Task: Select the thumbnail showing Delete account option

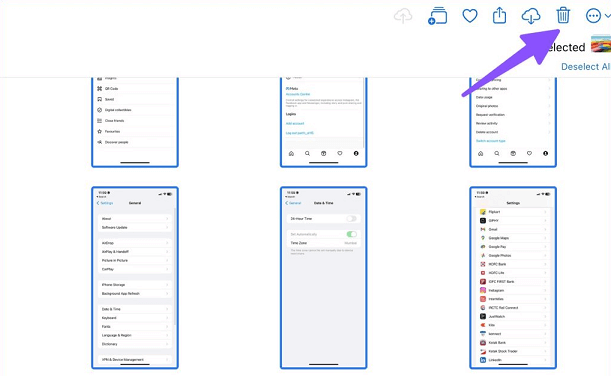Action: pyautogui.click(x=513, y=122)
